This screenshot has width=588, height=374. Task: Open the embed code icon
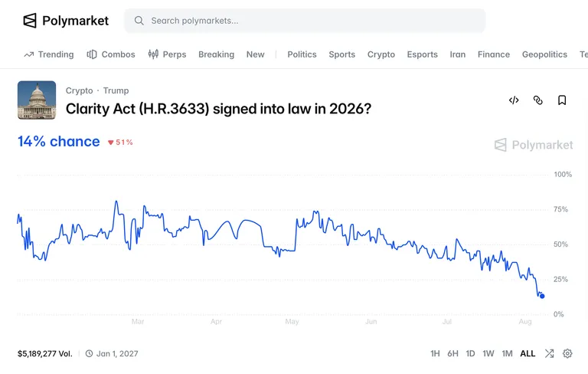514,100
